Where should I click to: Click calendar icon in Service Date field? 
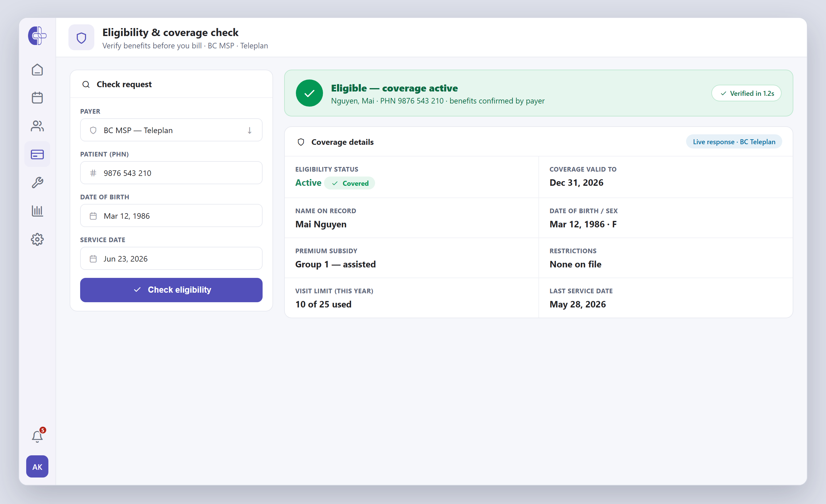[93, 259]
